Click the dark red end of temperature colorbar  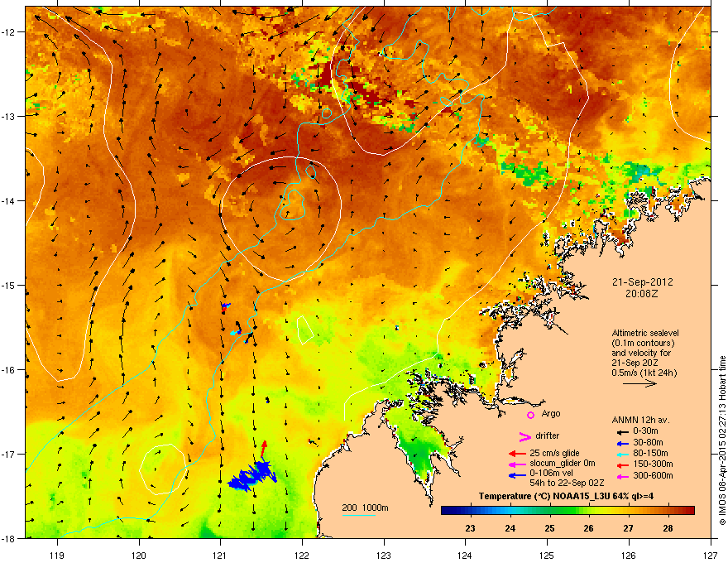click(x=691, y=511)
